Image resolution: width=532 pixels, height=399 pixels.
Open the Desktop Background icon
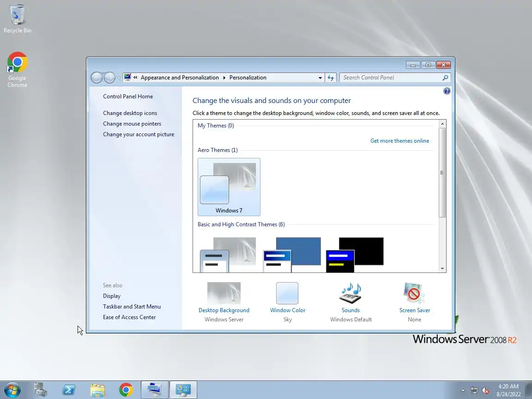coord(224,293)
